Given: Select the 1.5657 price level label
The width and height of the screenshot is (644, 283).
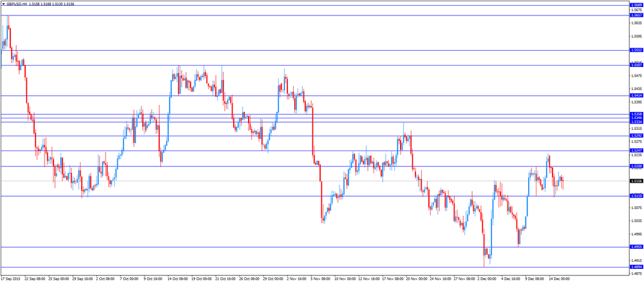Looking at the screenshot, I should (x=636, y=15).
